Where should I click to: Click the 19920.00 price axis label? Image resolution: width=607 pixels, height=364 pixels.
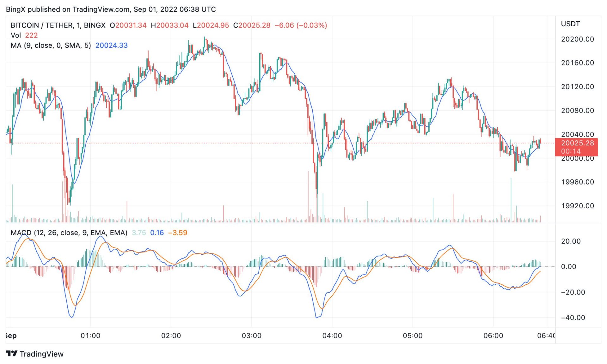(x=577, y=206)
